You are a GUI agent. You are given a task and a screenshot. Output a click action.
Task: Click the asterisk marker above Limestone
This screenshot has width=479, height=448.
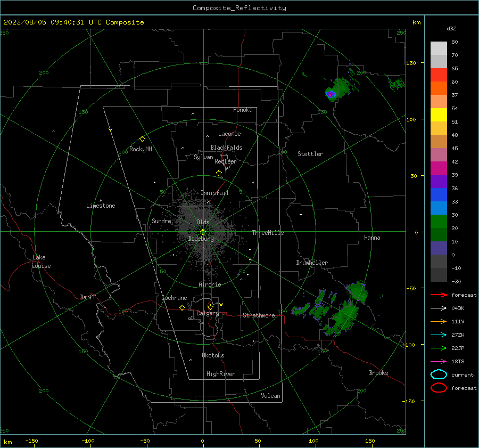101,201
